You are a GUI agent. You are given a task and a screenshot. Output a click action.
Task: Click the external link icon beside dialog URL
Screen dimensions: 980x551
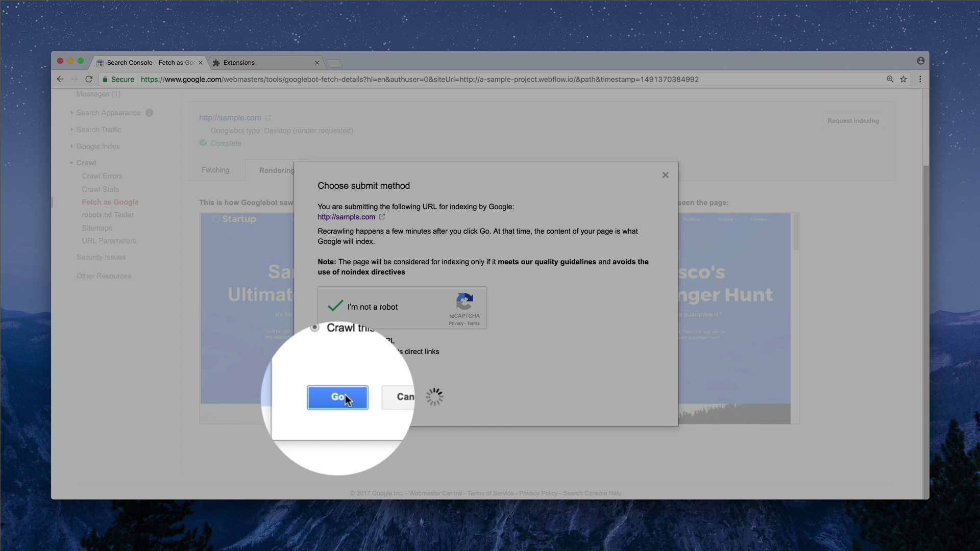point(382,217)
